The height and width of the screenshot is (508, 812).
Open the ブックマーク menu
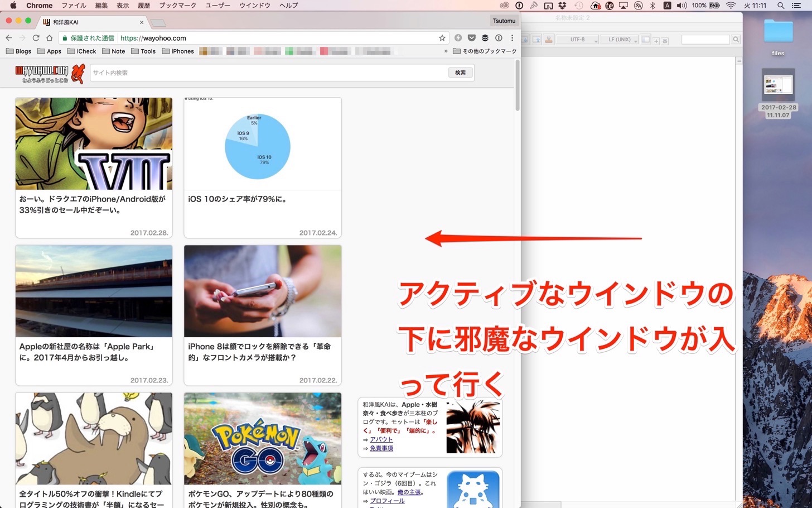coord(177,6)
